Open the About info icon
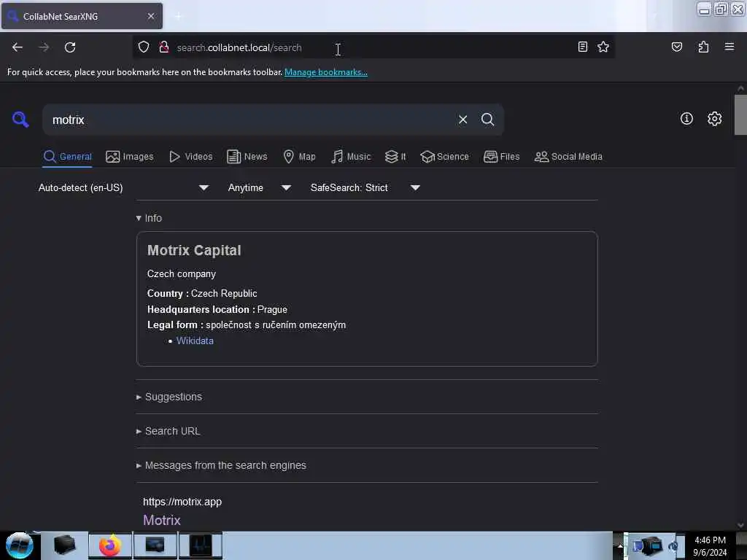 click(686, 119)
